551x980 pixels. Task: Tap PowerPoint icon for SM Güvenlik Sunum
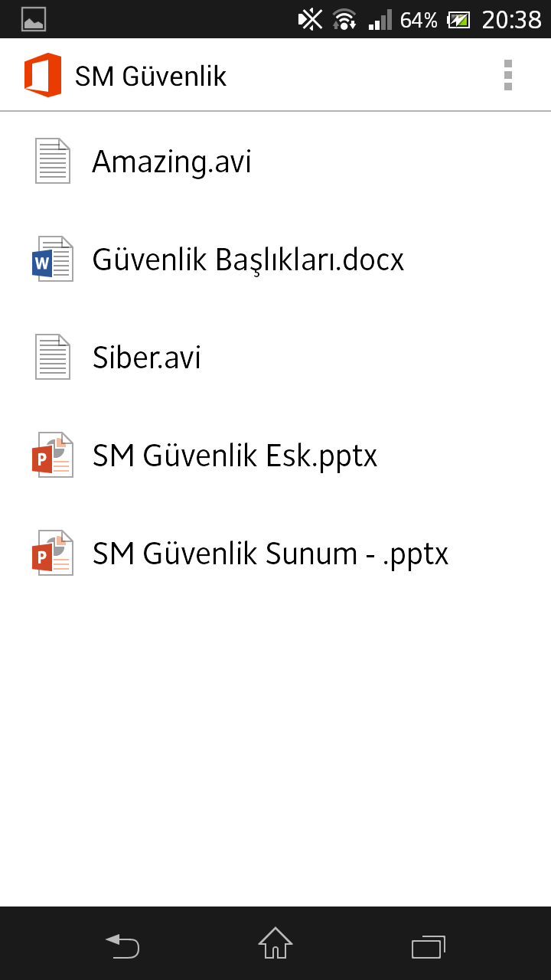(x=53, y=553)
